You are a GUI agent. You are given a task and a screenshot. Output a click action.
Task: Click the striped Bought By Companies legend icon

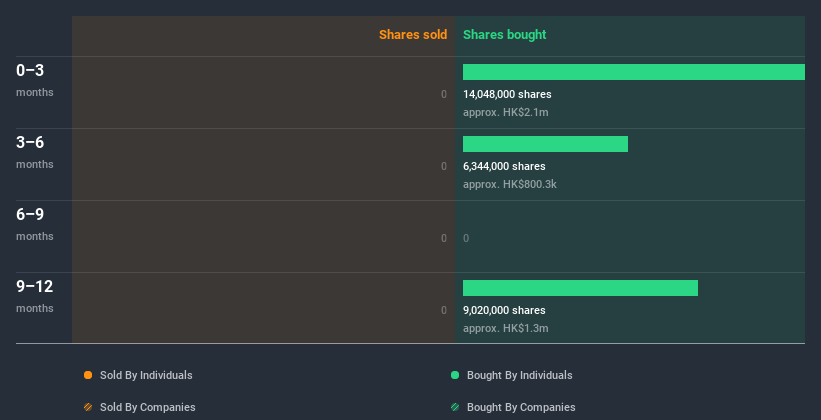click(x=455, y=407)
